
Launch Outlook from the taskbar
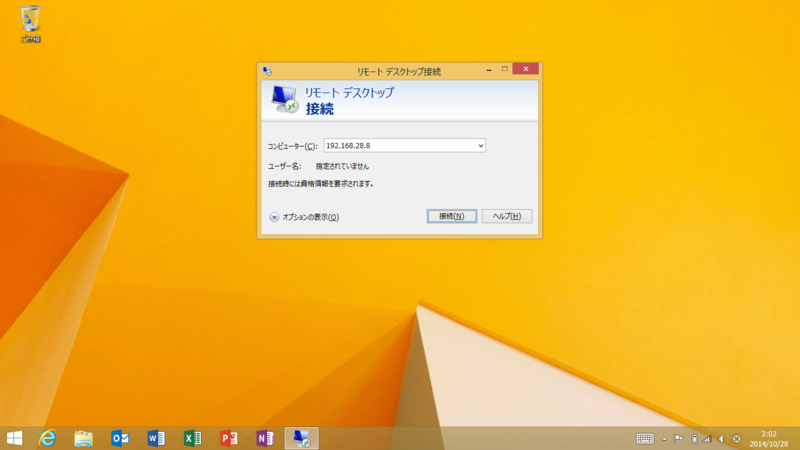tap(120, 438)
